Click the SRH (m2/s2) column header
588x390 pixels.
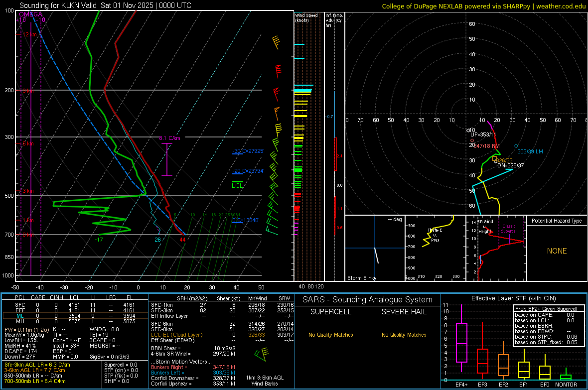192,298
